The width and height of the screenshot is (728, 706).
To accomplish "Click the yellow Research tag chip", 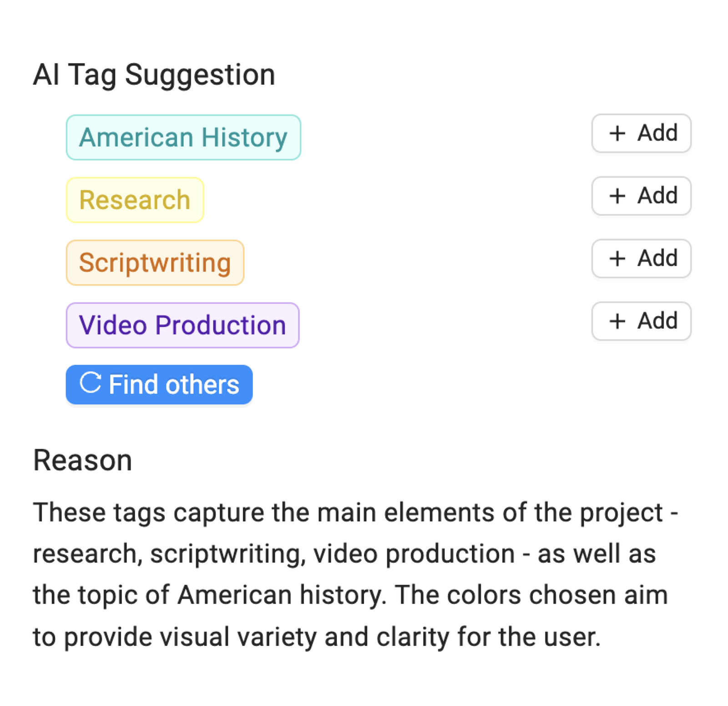I will pos(135,200).
